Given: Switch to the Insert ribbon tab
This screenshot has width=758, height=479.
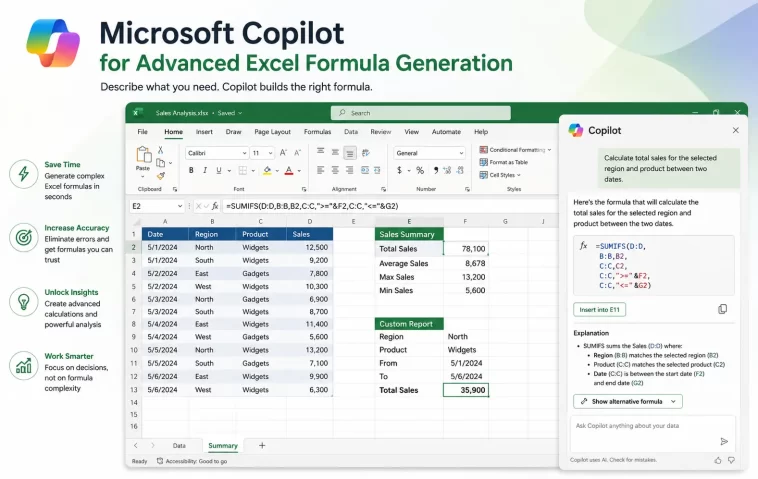Looking at the screenshot, I should [x=204, y=131].
